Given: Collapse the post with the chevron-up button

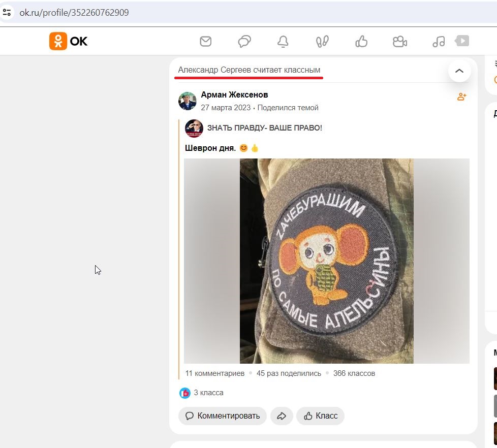Looking at the screenshot, I should pos(459,71).
